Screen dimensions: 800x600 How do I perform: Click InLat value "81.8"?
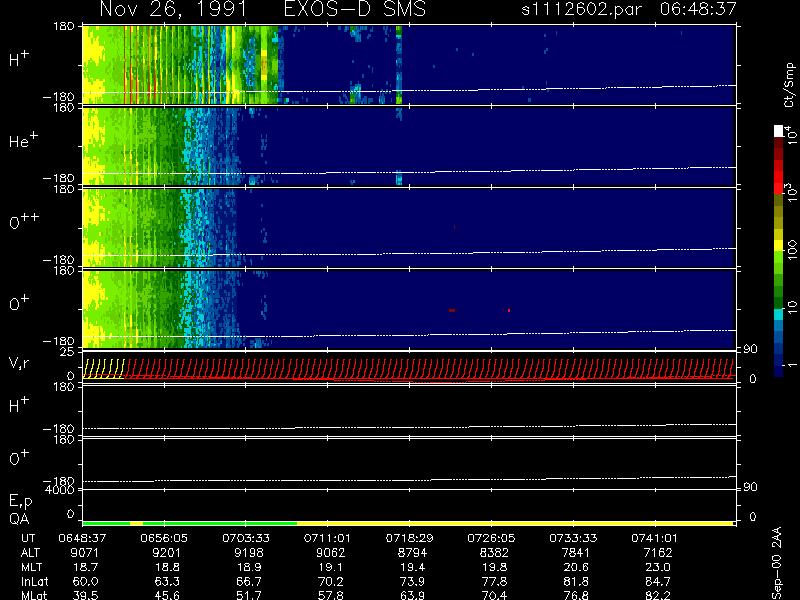[576, 581]
